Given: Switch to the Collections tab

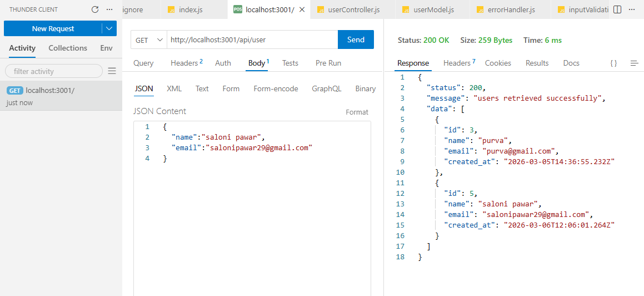Looking at the screenshot, I should [x=68, y=48].
